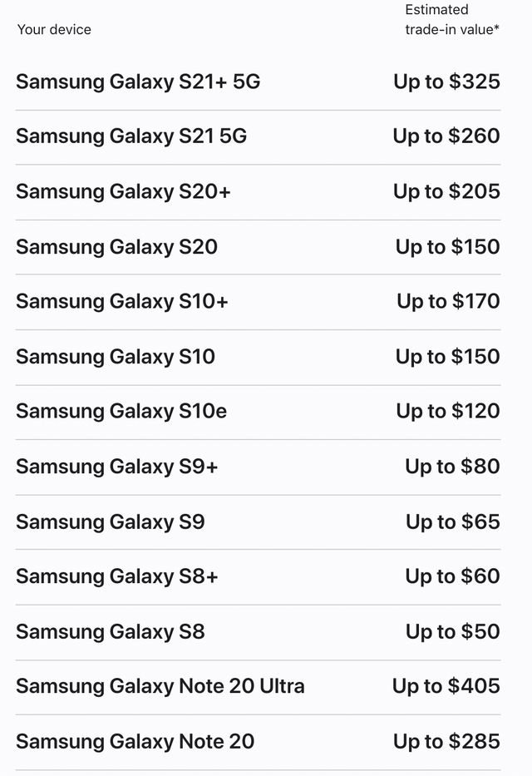This screenshot has width=532, height=776.
Task: Tap the "Up to $120" amount
Action: tap(448, 412)
